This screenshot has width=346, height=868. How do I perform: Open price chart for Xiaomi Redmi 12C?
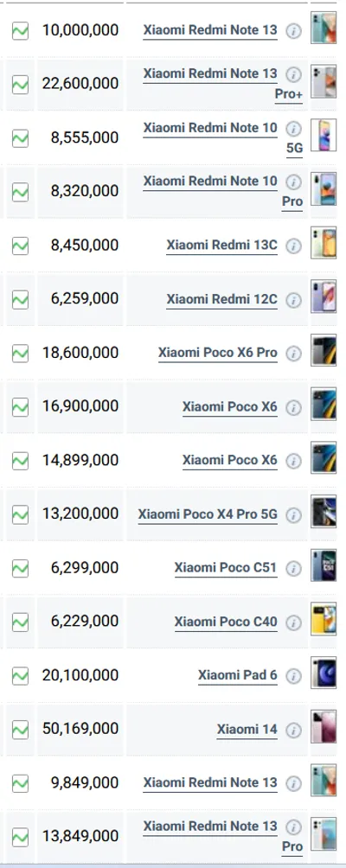[x=20, y=299]
